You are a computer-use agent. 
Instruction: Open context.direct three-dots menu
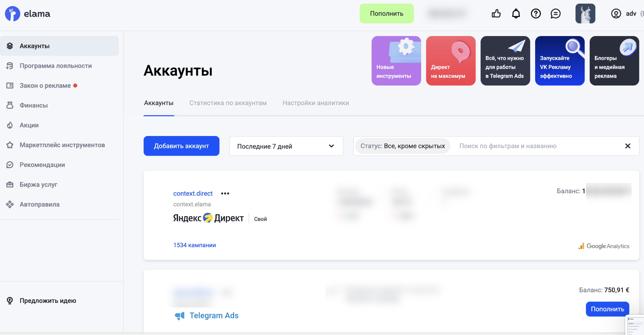225,193
